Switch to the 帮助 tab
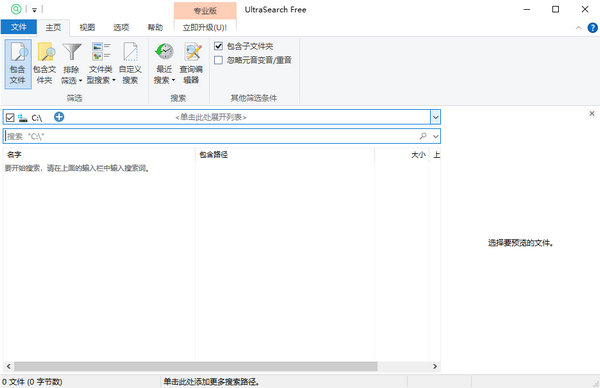The image size is (600, 388). [x=155, y=27]
